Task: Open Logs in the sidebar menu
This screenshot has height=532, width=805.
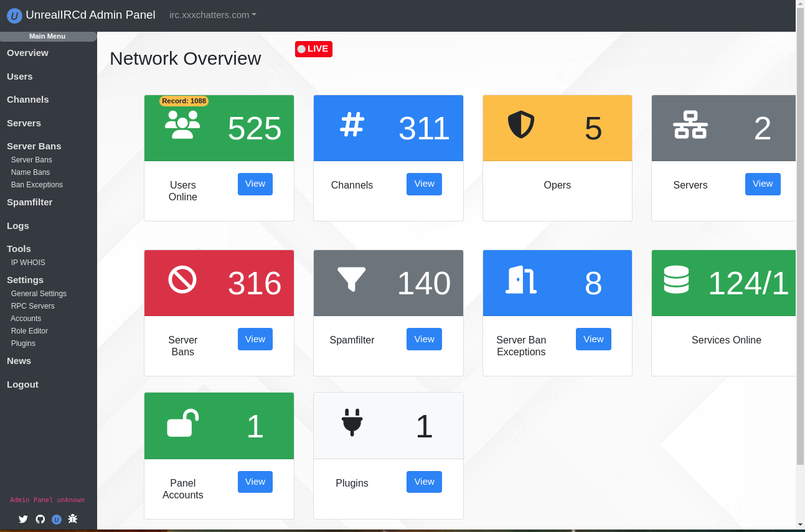Action: coord(18,226)
